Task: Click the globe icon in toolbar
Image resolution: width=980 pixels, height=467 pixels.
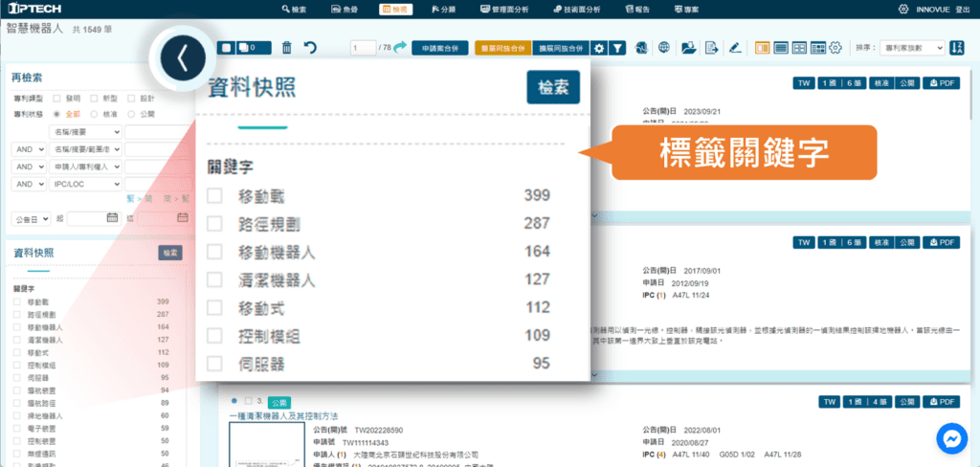Action: tap(663, 47)
